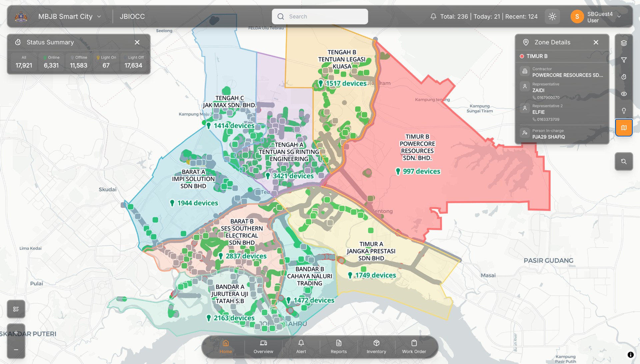640x364 pixels.
Task: Select the All status count 17,921
Action: [24, 62]
